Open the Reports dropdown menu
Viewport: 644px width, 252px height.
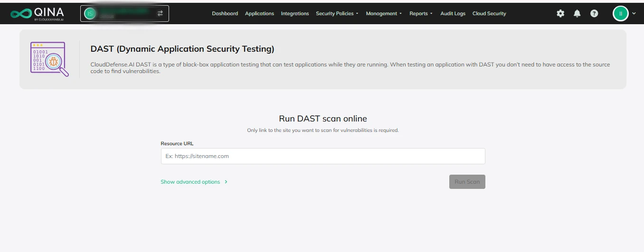(x=421, y=14)
